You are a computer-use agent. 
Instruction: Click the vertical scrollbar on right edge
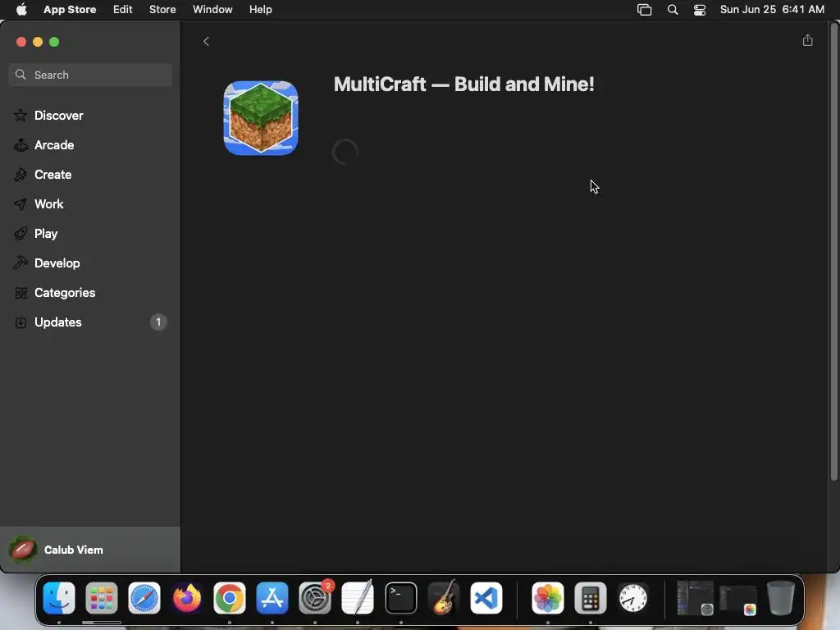tap(833, 252)
